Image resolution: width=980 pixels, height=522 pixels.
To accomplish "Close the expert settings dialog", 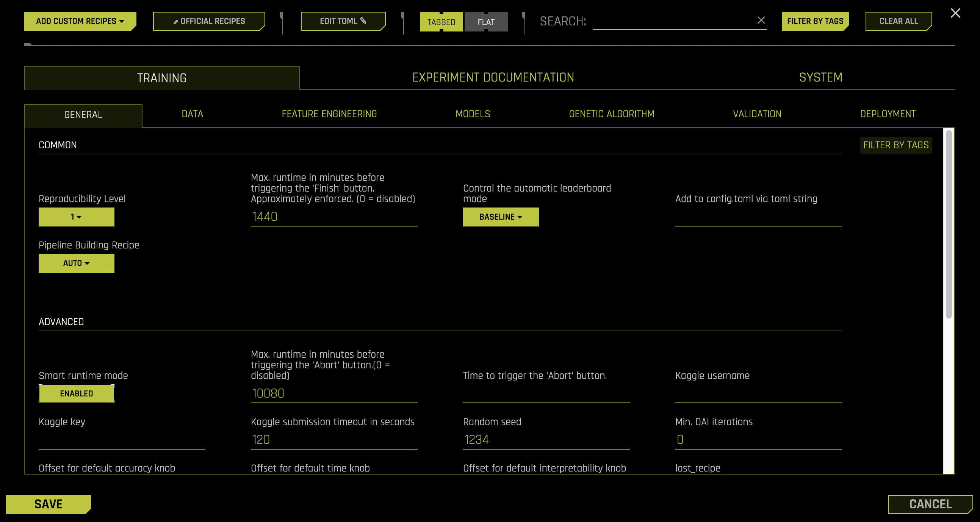I will click(955, 13).
